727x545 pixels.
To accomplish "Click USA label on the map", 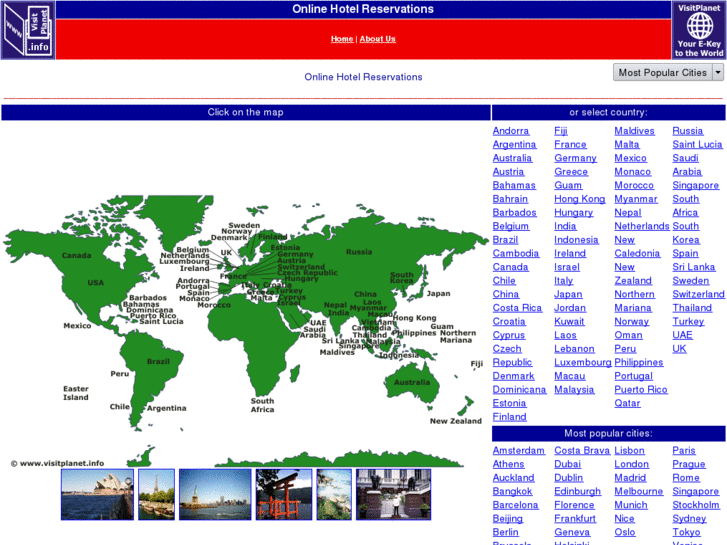I will coord(96,282).
